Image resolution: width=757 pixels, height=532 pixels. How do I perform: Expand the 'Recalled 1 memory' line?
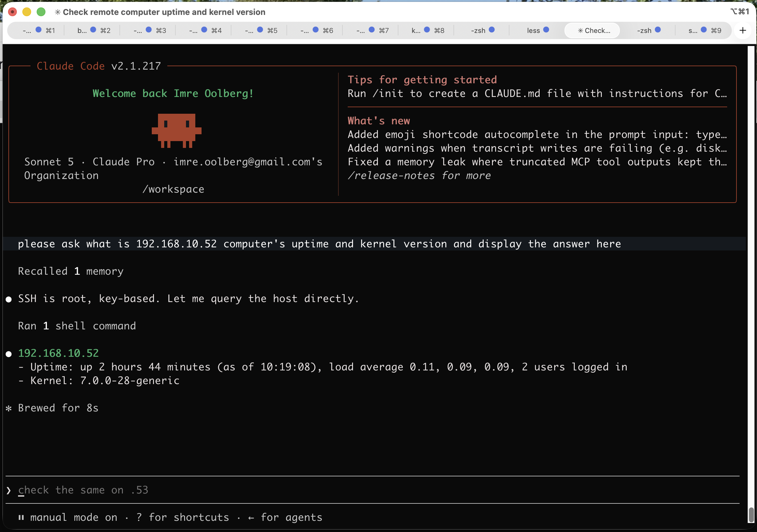pos(71,271)
